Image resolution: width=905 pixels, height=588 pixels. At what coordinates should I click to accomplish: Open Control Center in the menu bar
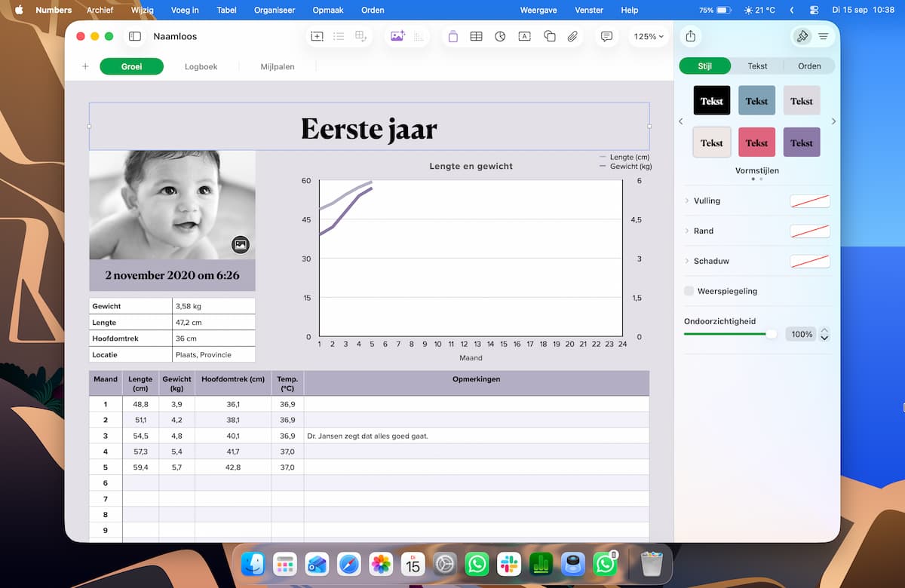coord(814,11)
